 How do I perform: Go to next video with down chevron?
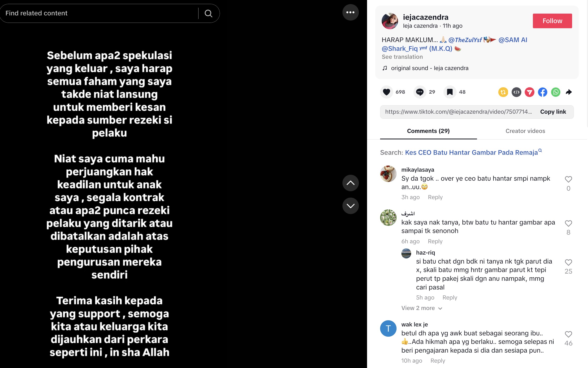(x=350, y=206)
